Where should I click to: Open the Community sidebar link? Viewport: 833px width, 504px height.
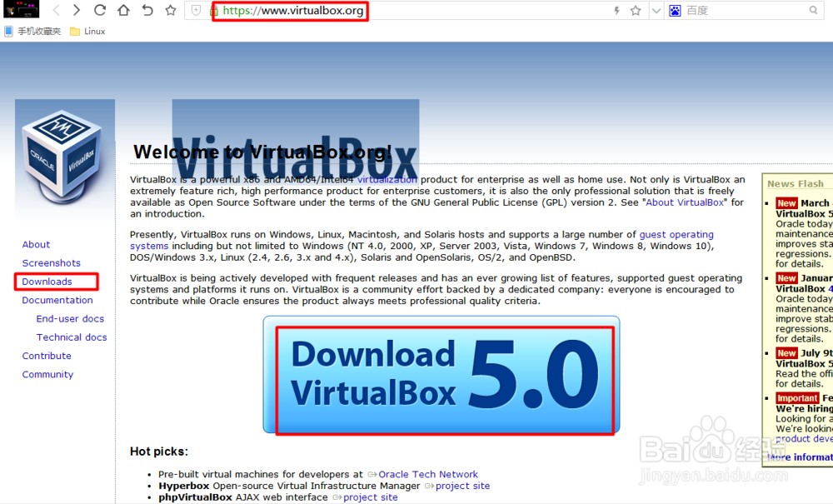point(47,374)
